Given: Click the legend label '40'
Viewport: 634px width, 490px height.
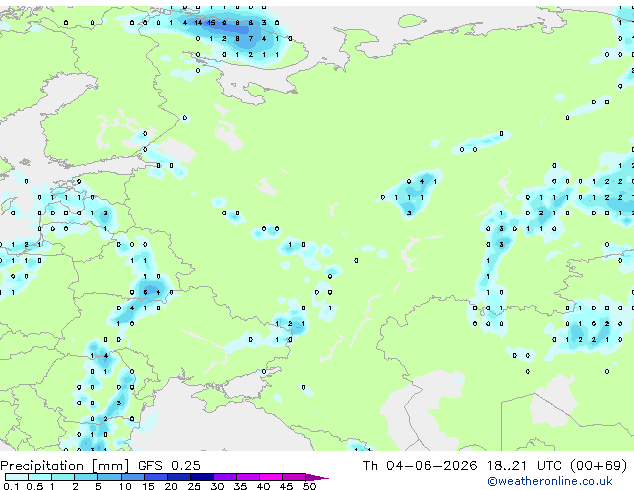Looking at the screenshot, I should coord(263,486).
